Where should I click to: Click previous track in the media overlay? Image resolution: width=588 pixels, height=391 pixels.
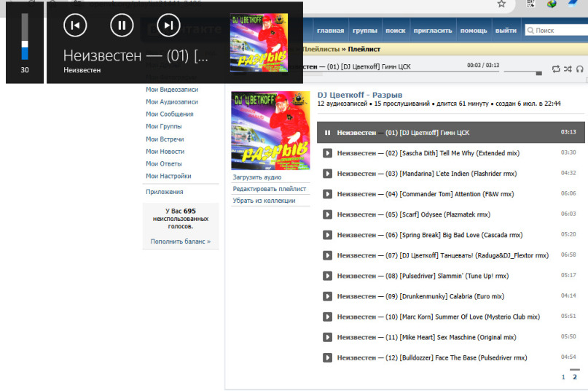click(75, 25)
